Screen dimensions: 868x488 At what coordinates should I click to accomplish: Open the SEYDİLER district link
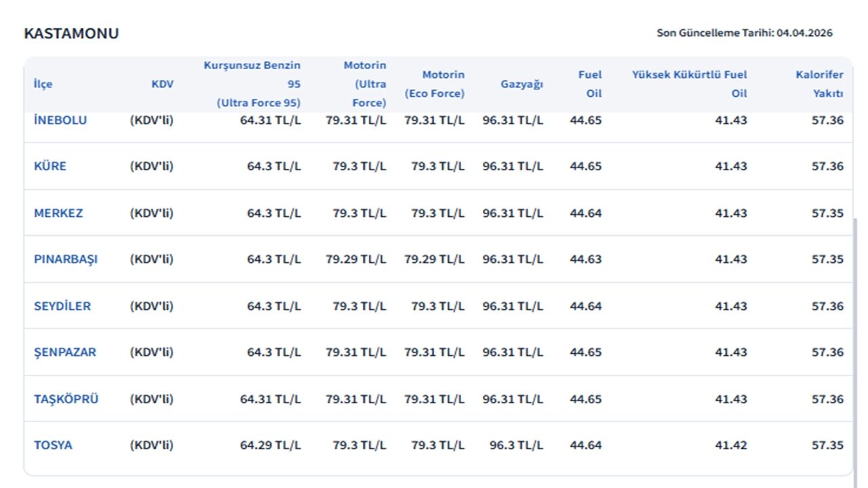tap(62, 306)
